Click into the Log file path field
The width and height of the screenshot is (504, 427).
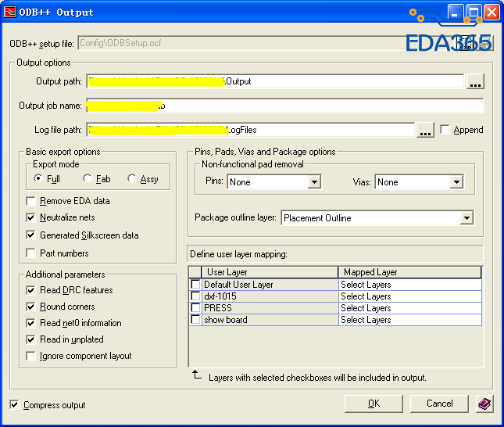coord(251,130)
